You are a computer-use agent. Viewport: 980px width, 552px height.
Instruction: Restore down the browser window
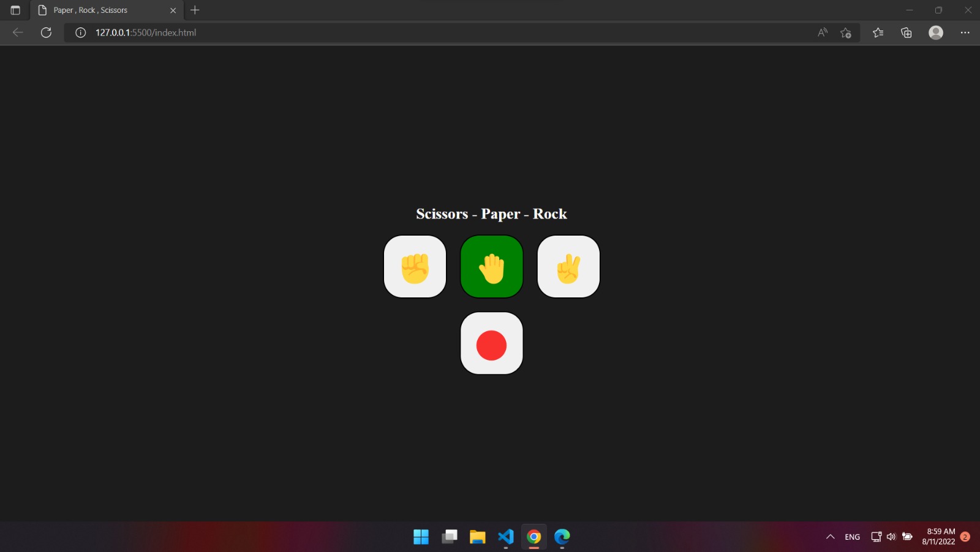click(938, 10)
